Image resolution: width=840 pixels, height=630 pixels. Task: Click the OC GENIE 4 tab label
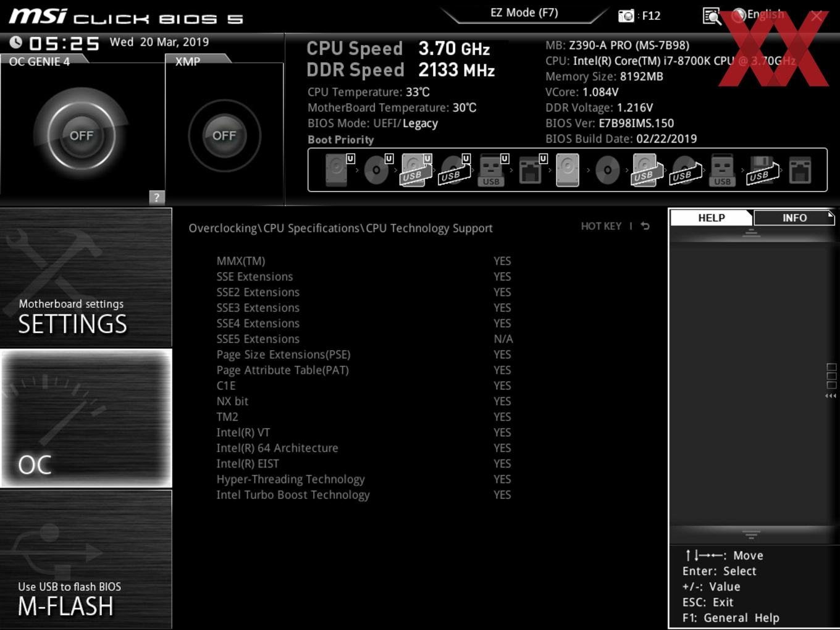(40, 61)
